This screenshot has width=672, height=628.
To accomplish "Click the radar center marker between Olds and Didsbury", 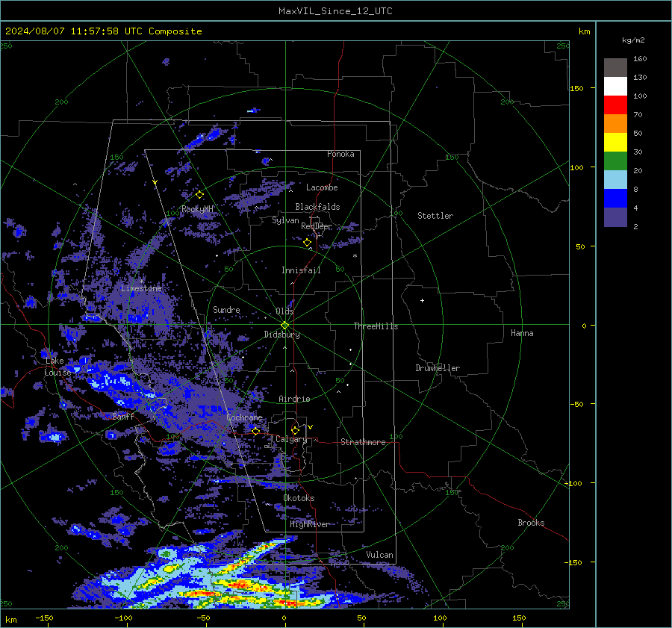I will tap(284, 325).
